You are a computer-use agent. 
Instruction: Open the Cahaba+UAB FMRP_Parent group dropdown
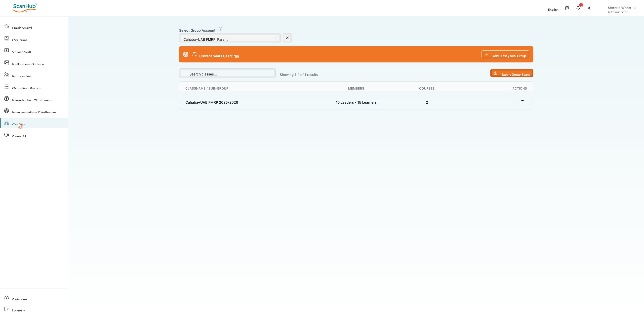coord(230,38)
